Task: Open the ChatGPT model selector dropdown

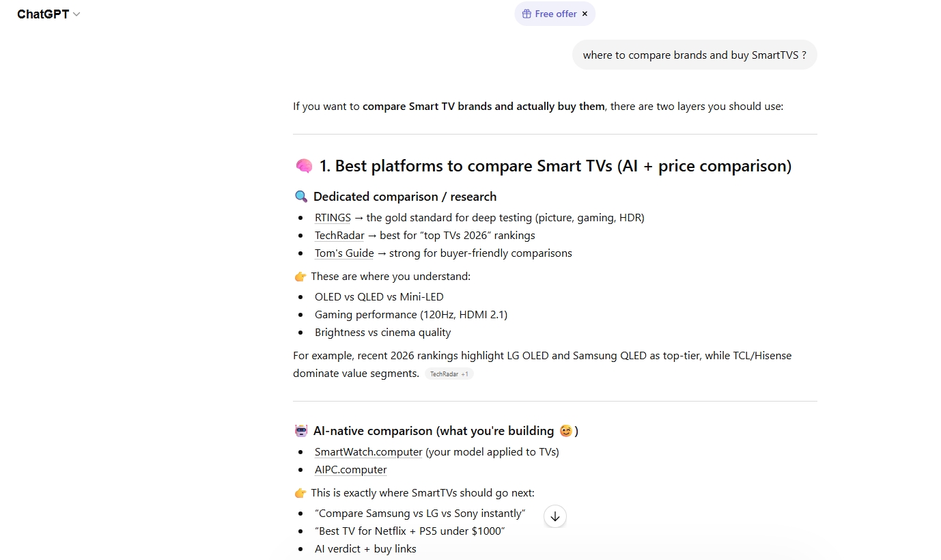Action: click(48, 14)
